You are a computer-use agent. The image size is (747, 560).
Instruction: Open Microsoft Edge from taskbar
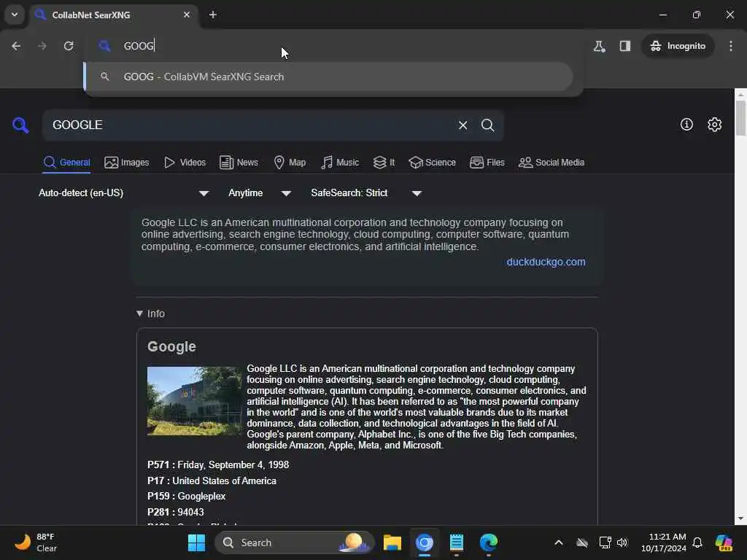pyautogui.click(x=488, y=542)
